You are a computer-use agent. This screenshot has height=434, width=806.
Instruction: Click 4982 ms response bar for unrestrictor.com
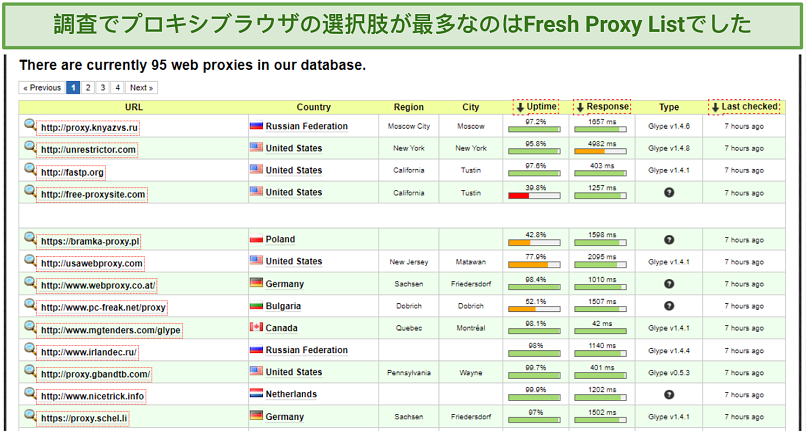(600, 151)
